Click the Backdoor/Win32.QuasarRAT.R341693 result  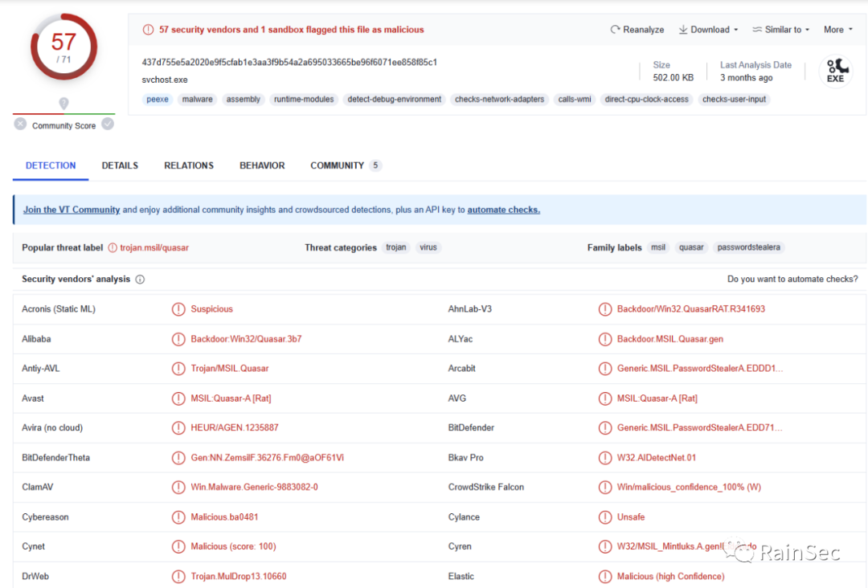[x=691, y=309]
